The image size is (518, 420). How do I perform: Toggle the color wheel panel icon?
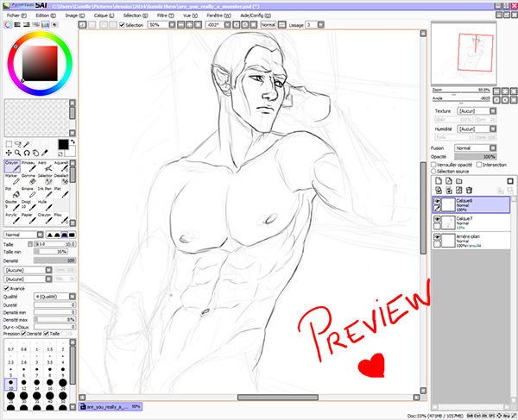coord(8,25)
